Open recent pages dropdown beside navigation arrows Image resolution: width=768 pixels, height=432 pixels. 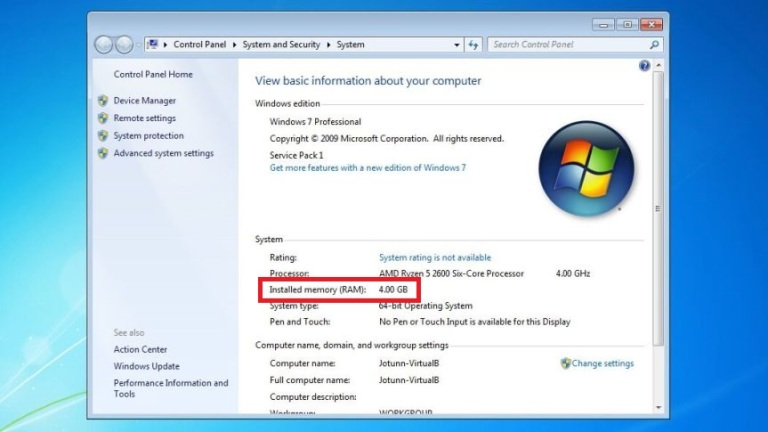point(139,45)
